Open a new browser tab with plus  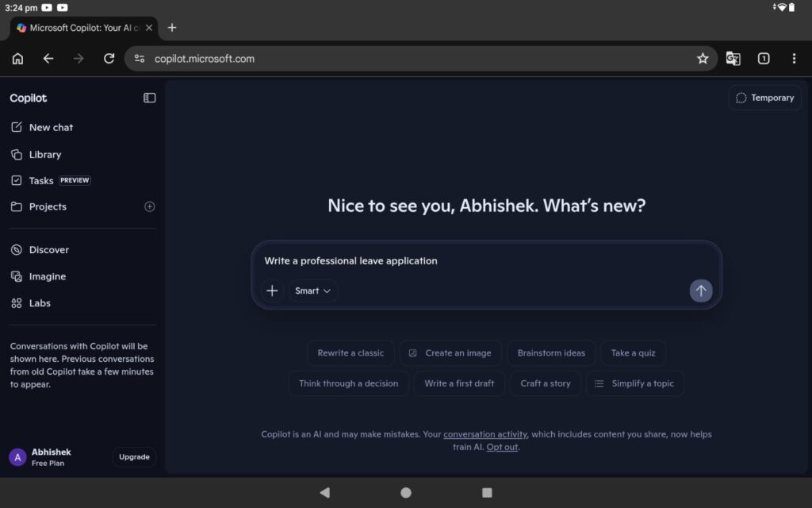(x=172, y=28)
